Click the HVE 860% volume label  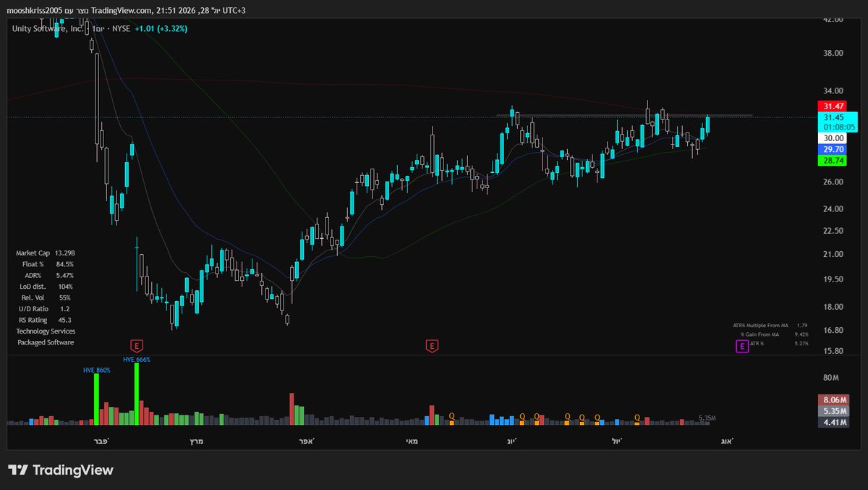click(x=96, y=370)
